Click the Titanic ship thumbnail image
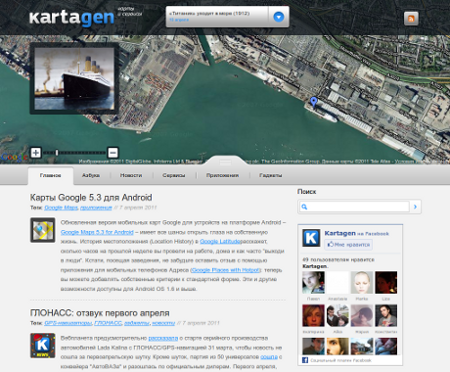This screenshot has height=372, width=450. click(74, 79)
